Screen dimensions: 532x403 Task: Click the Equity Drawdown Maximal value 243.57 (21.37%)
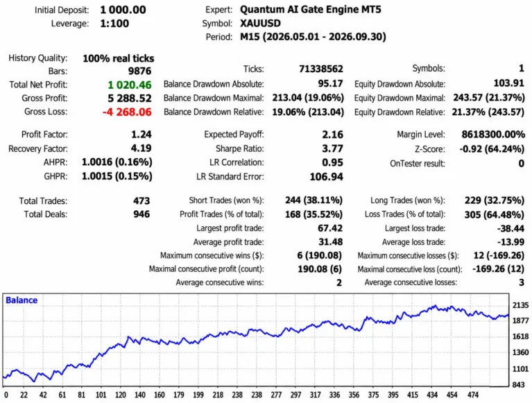[489, 98]
